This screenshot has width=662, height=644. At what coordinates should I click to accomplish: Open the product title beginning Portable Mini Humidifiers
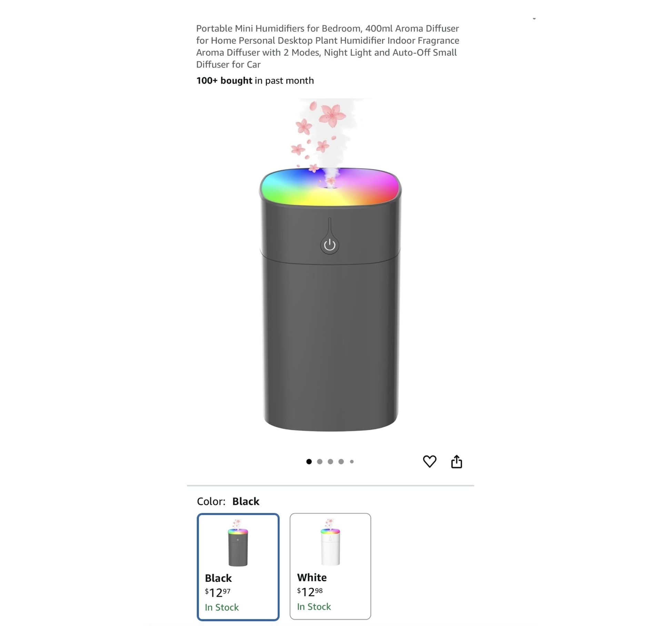328,46
